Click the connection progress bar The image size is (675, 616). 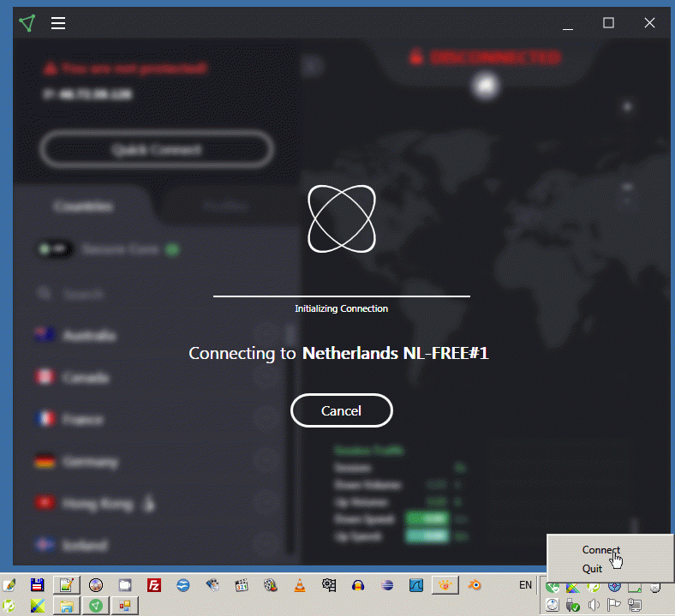342,296
